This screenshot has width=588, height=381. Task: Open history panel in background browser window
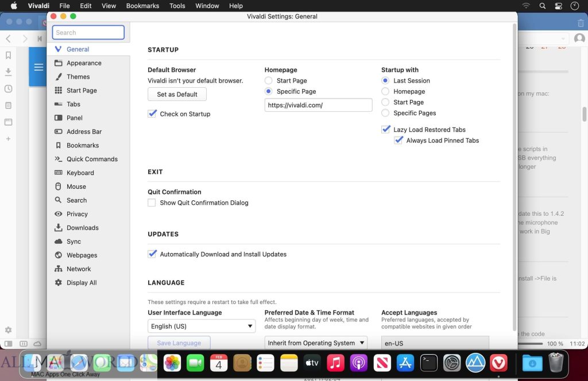8,89
